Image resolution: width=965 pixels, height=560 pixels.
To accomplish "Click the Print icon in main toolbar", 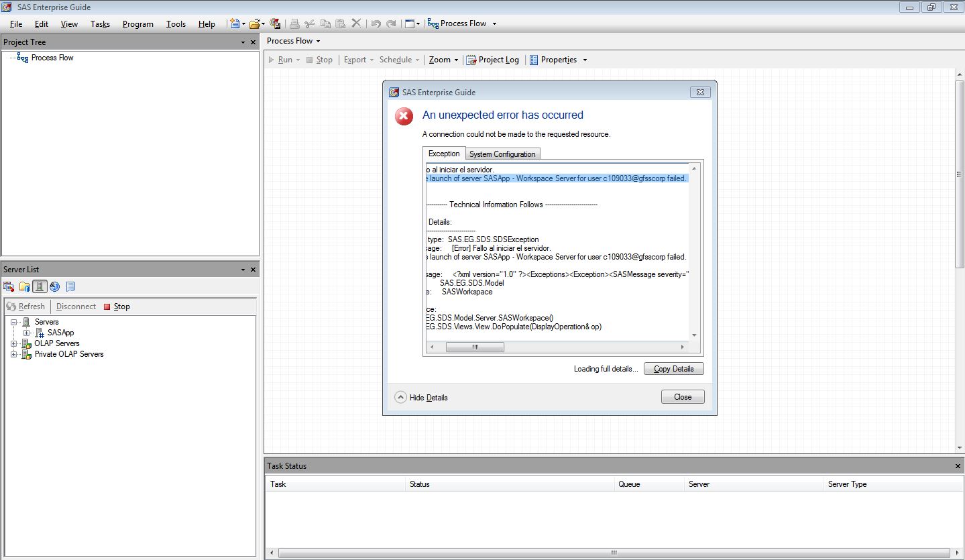I will point(294,23).
